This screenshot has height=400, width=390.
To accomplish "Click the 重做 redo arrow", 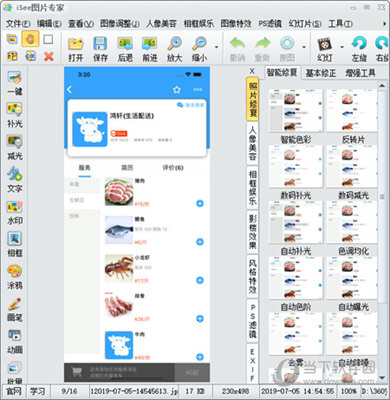I will 262,49.
